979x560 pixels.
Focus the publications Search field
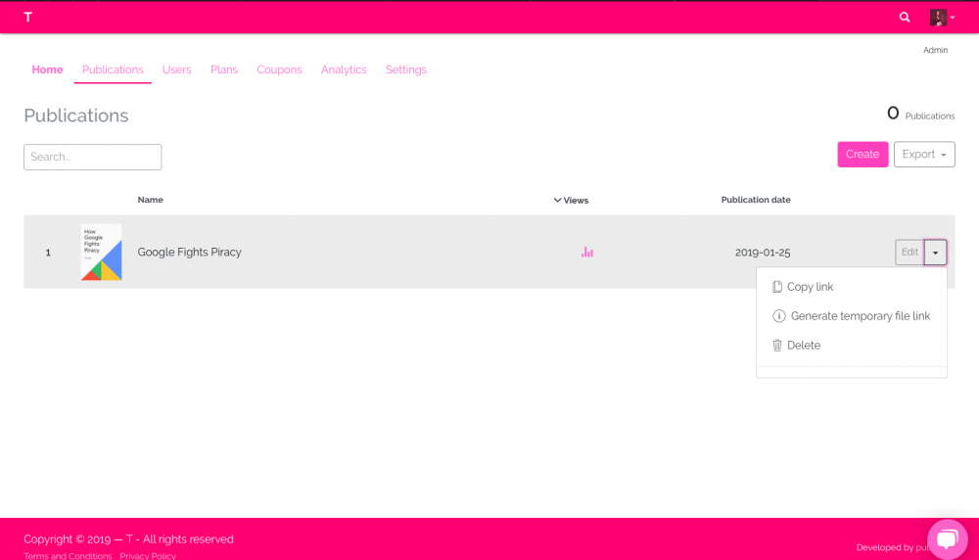(92, 157)
